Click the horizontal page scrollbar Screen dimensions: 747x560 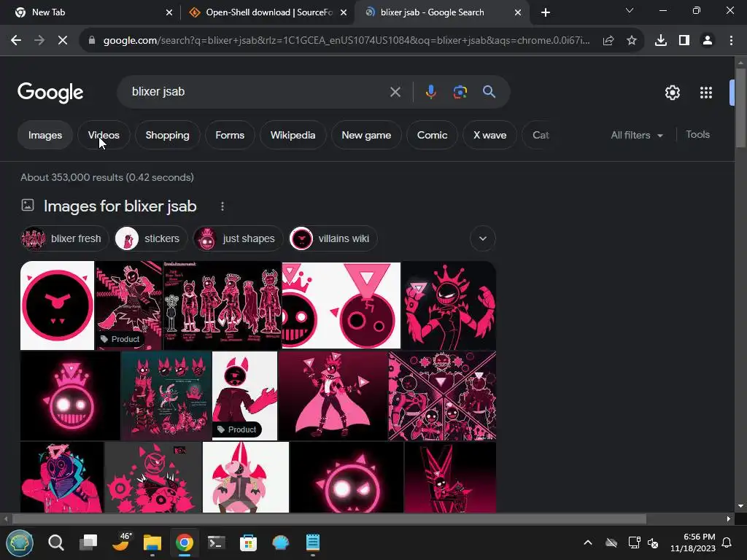point(329,518)
